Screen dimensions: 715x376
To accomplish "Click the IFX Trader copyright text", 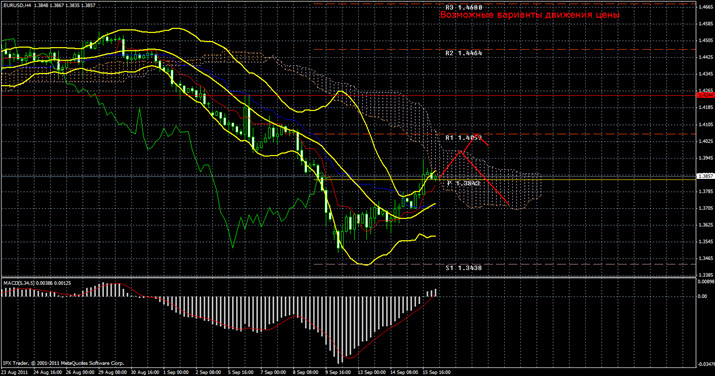I will [x=63, y=363].
